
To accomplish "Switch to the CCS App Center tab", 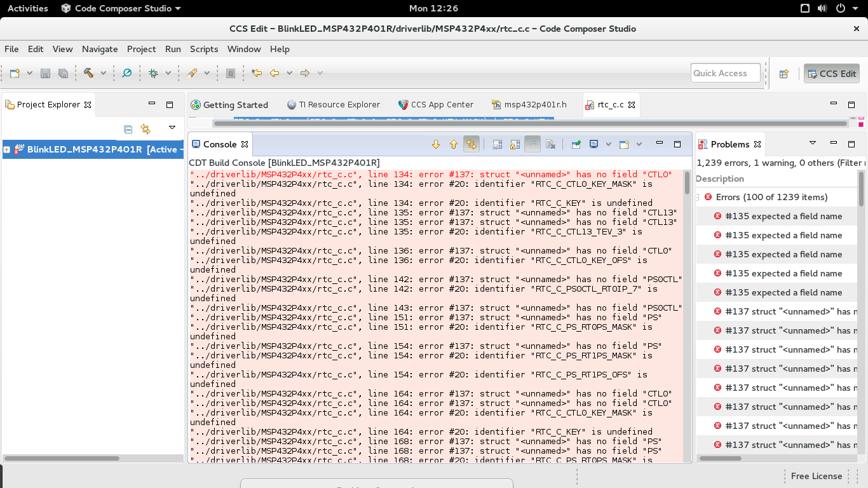I will 436,105.
